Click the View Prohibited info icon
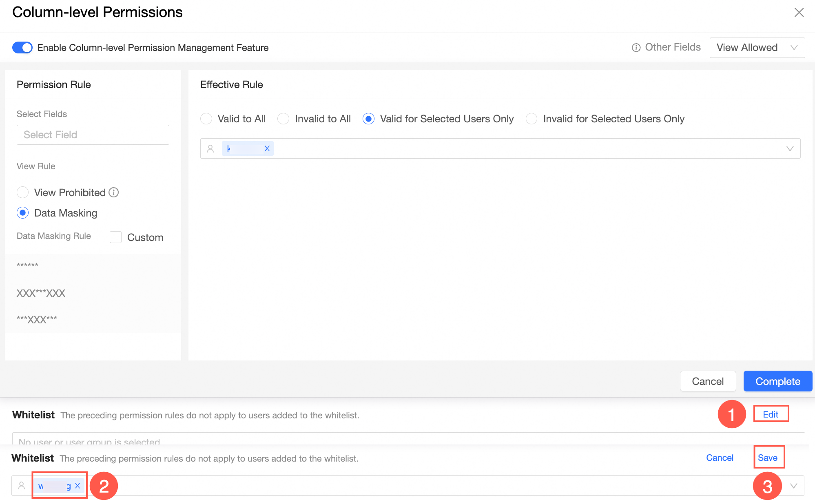This screenshot has height=504, width=815. click(114, 192)
